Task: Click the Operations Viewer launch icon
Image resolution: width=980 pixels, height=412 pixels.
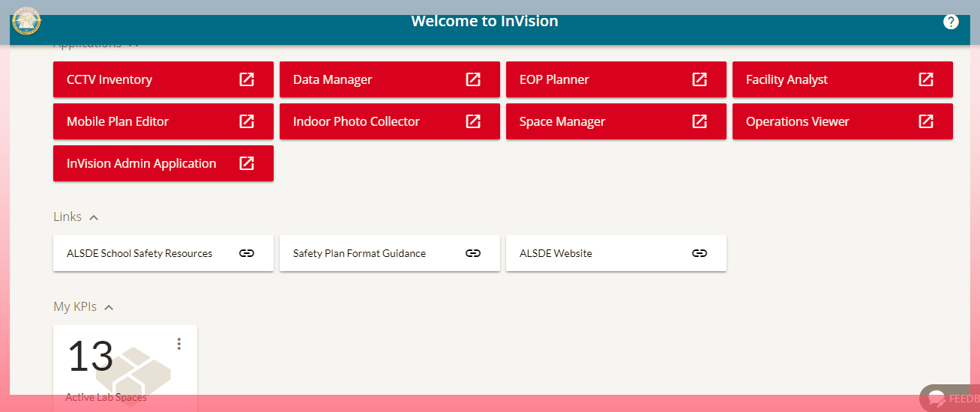Action: click(926, 121)
